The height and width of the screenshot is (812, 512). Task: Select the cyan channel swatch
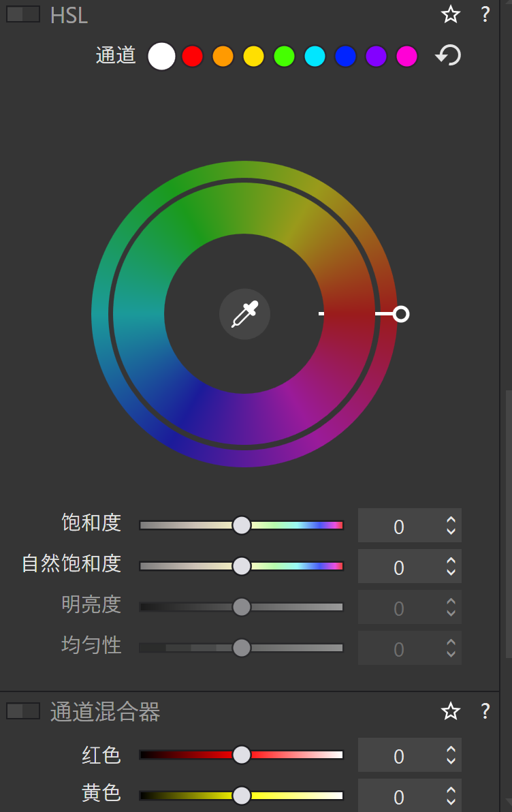(x=315, y=56)
